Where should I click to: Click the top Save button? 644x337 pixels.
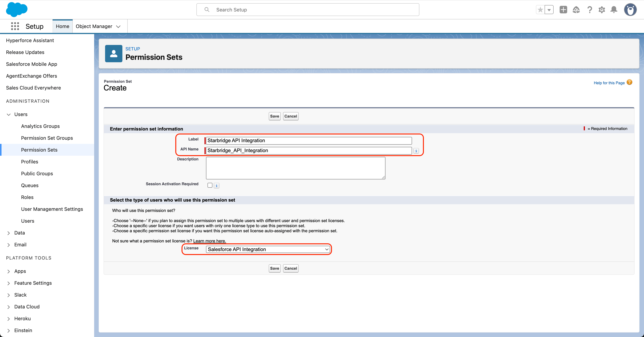tap(275, 116)
